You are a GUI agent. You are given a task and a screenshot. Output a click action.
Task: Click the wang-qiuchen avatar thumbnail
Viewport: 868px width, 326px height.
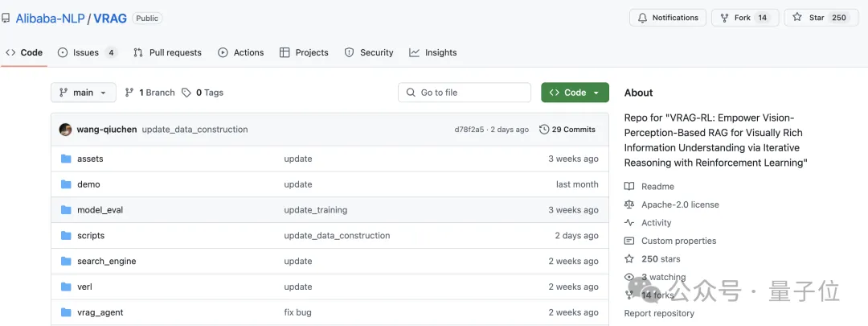tap(66, 130)
